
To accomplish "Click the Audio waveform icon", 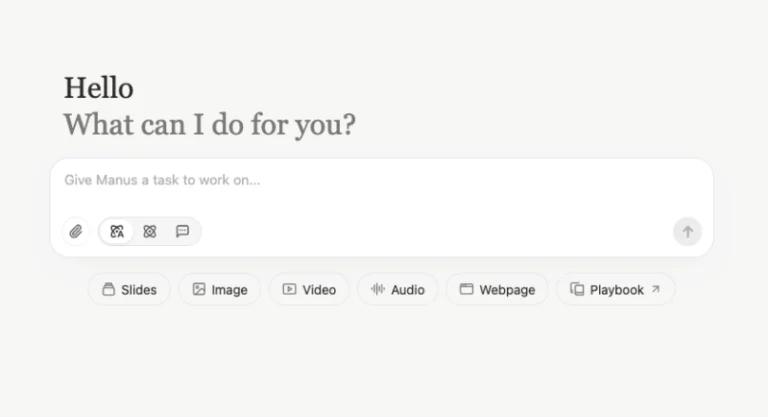I will coord(378,289).
